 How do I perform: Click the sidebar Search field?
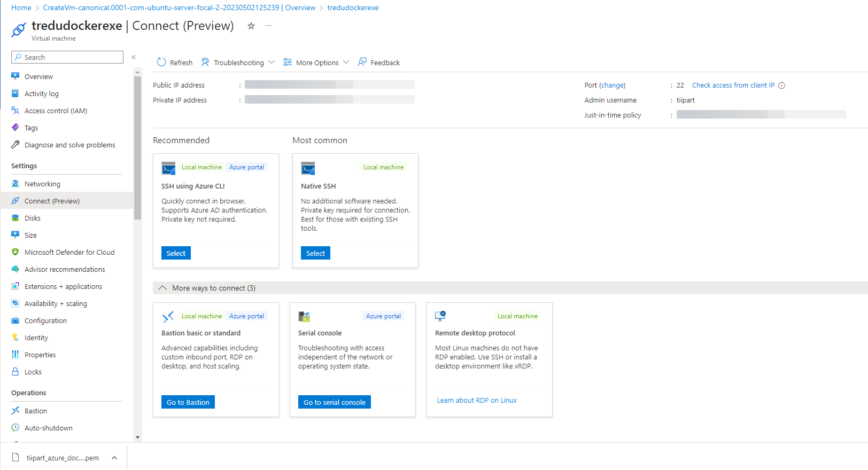tap(67, 57)
